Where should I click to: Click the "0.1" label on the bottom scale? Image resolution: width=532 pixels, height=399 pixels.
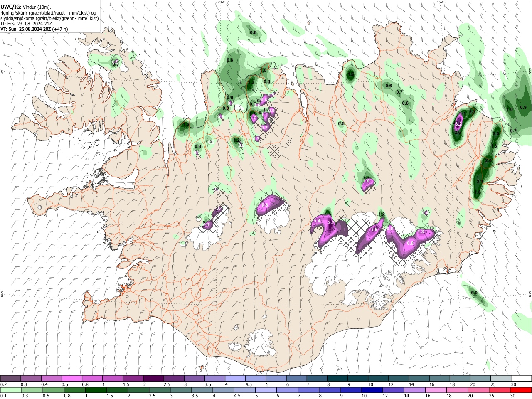[3, 396]
